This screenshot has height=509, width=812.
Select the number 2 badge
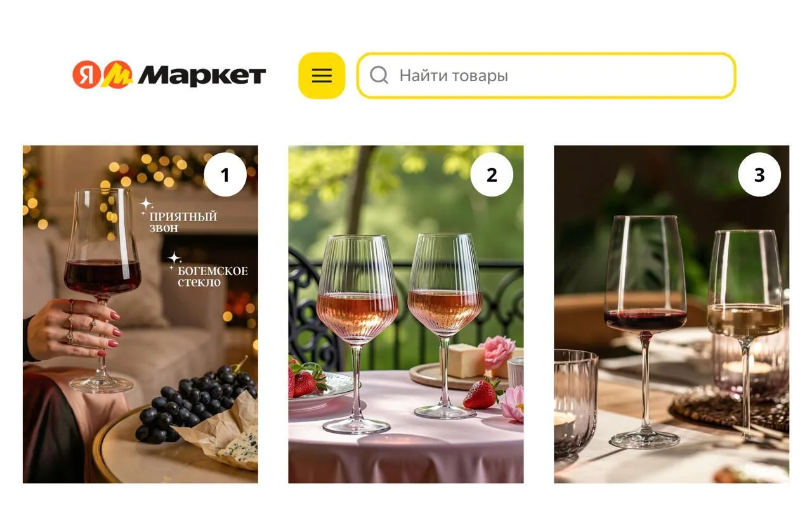point(492,175)
